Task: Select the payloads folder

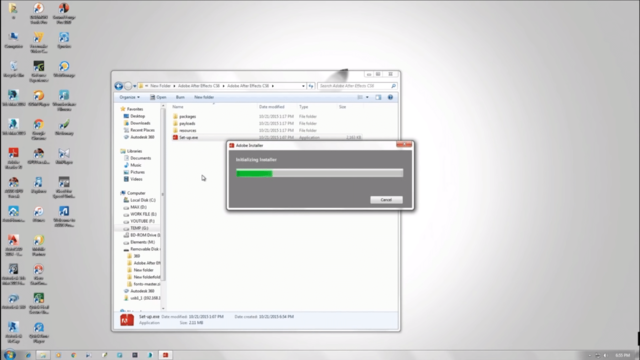Action: coord(187,123)
